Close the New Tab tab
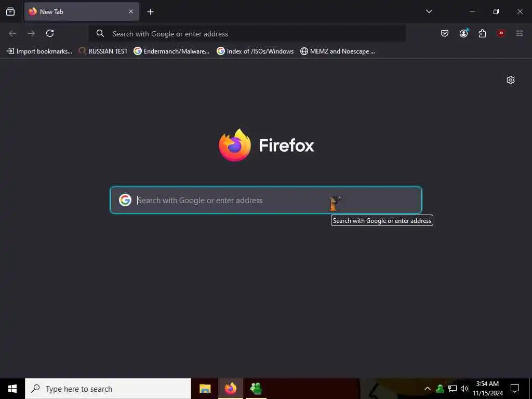532x399 pixels. [x=131, y=11]
